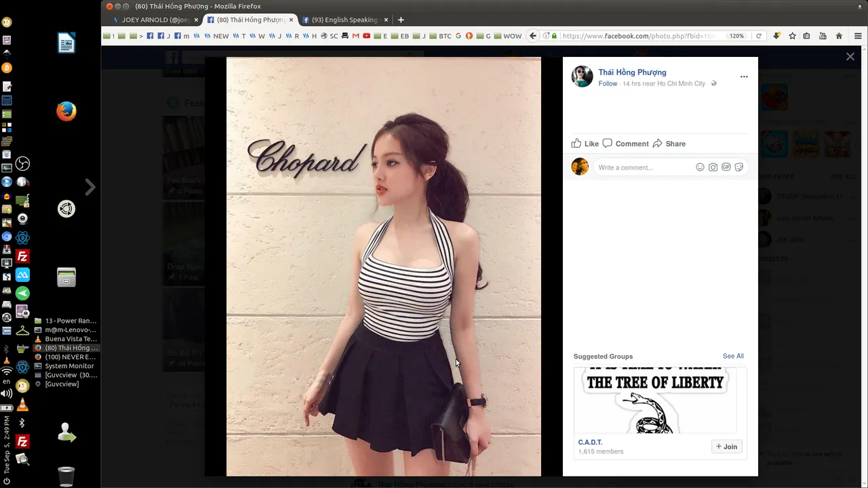Open the volume speaker indicator

pos(7,393)
